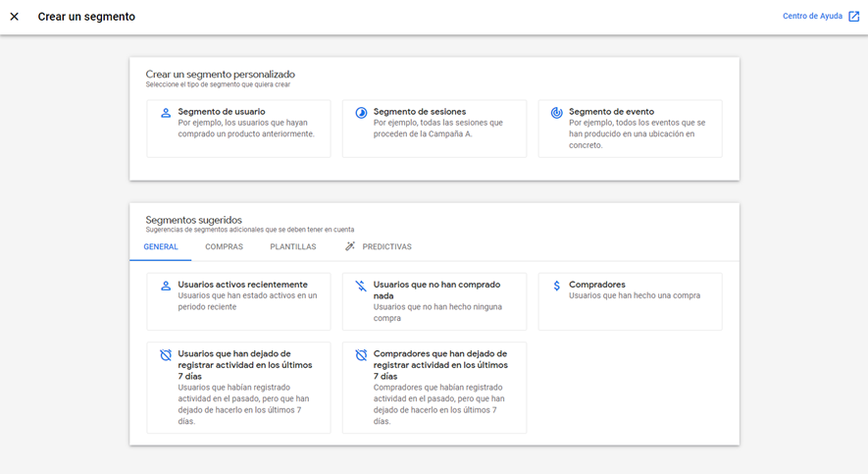
Task: Click the text 'Usuarios que han hecho una compra'
Action: pos(635,295)
